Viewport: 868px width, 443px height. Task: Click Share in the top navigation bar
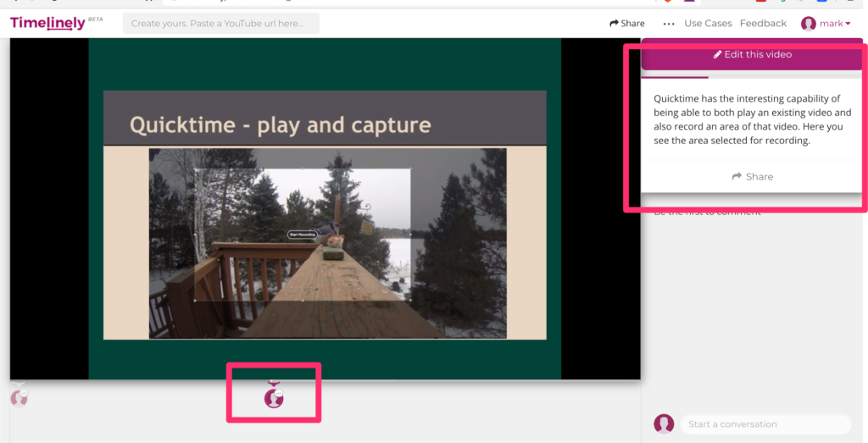point(627,24)
